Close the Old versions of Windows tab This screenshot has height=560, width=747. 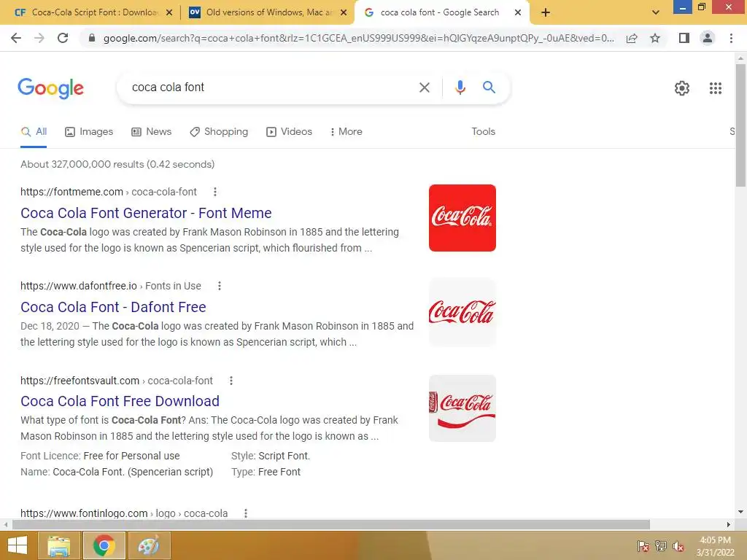click(x=344, y=13)
